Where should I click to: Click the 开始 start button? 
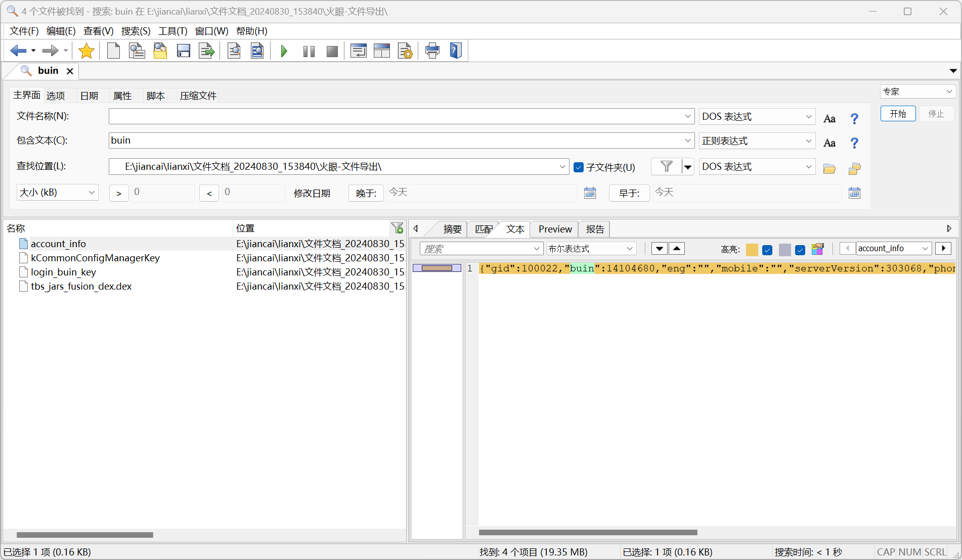point(898,114)
